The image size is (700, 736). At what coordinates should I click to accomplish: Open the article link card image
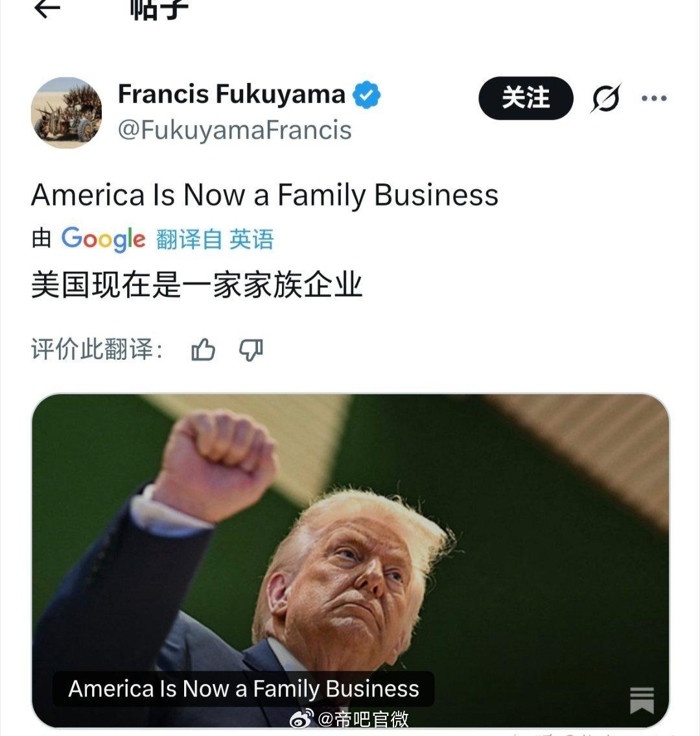[x=351, y=560]
